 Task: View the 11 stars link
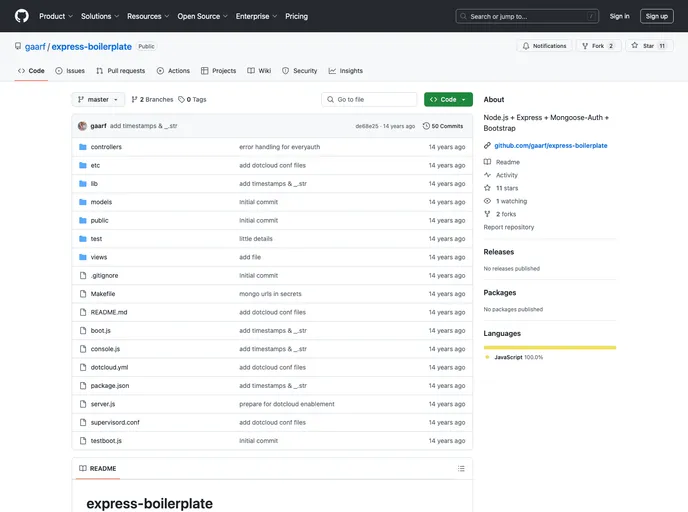[507, 188]
